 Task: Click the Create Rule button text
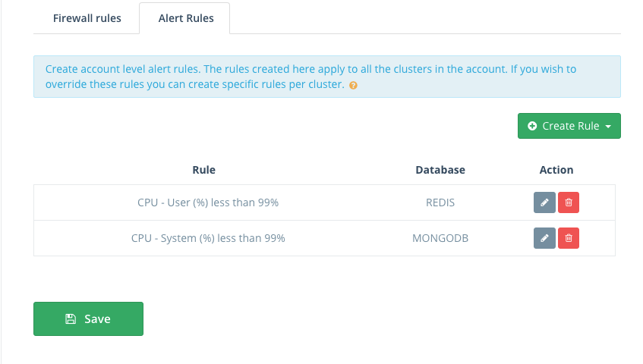pyautogui.click(x=571, y=126)
